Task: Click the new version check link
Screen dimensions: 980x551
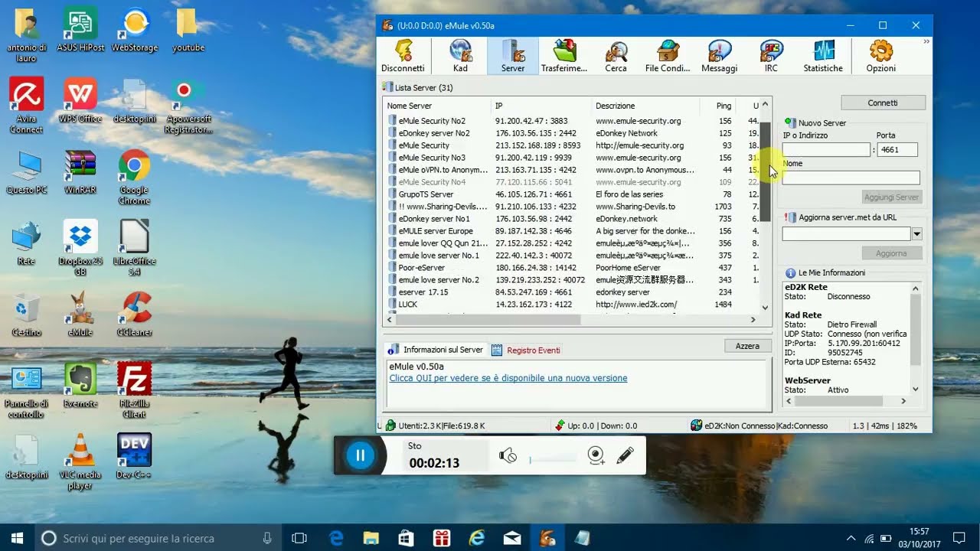Action: pyautogui.click(x=508, y=378)
